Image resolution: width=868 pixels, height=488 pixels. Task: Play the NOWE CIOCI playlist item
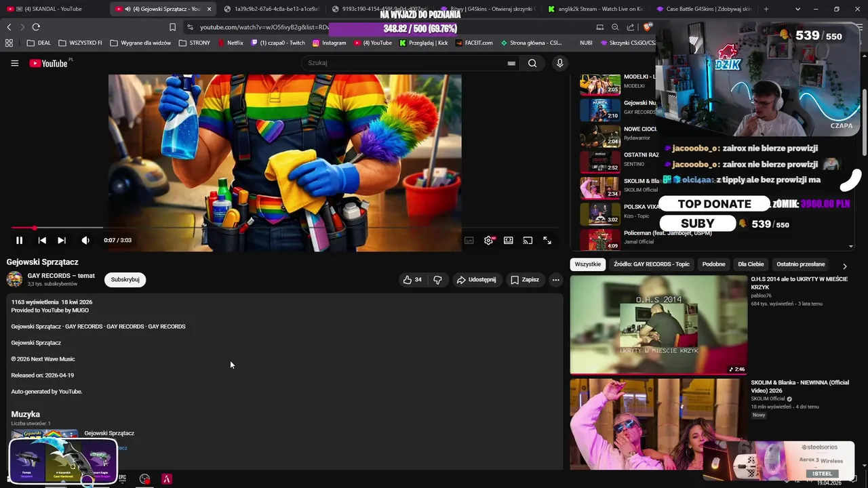pos(618,135)
